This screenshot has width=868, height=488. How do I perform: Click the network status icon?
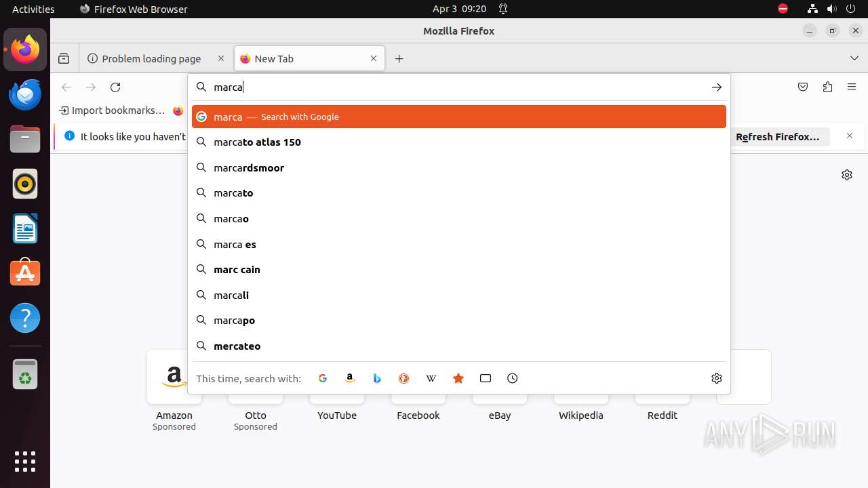pyautogui.click(x=813, y=9)
